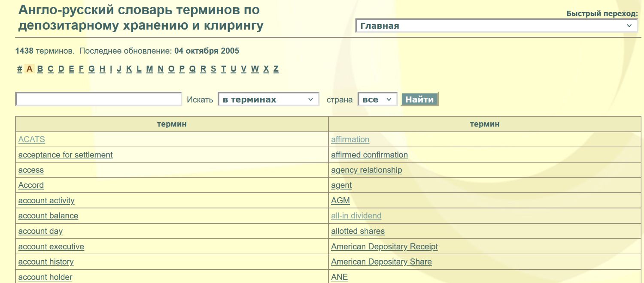Open letter W term list
This screenshot has height=283, width=644.
point(255,69)
